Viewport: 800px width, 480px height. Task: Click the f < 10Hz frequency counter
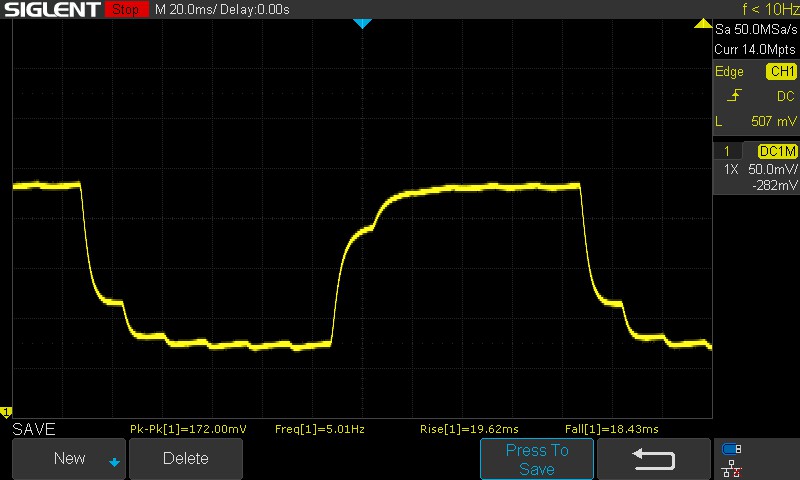click(x=770, y=9)
